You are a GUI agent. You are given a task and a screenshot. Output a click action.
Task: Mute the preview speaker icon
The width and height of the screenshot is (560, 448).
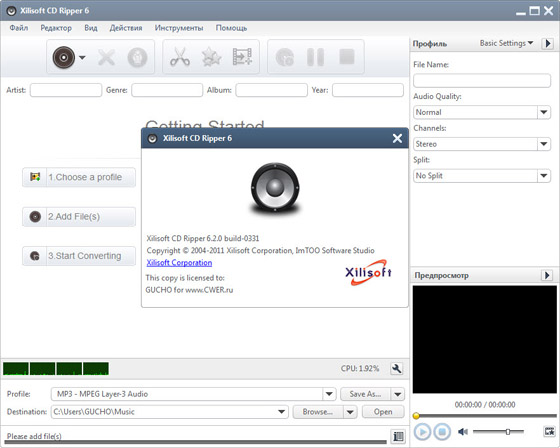click(463, 432)
